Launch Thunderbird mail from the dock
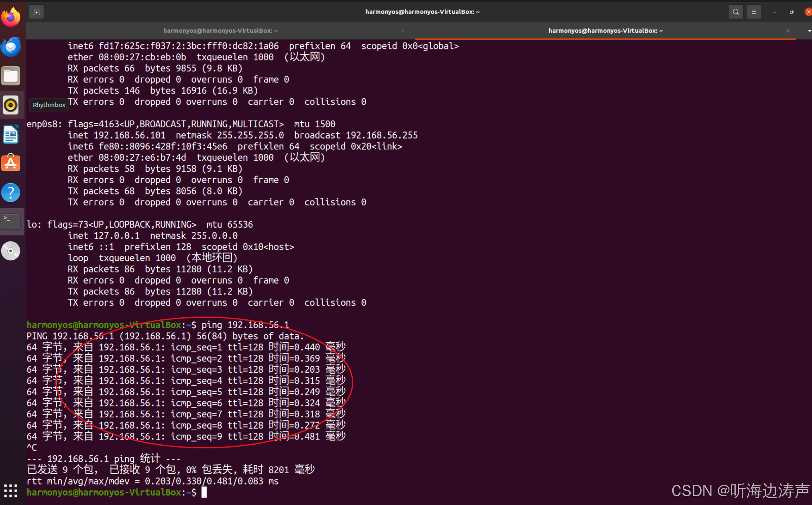Viewport: 812px width, 505px height. [11, 47]
